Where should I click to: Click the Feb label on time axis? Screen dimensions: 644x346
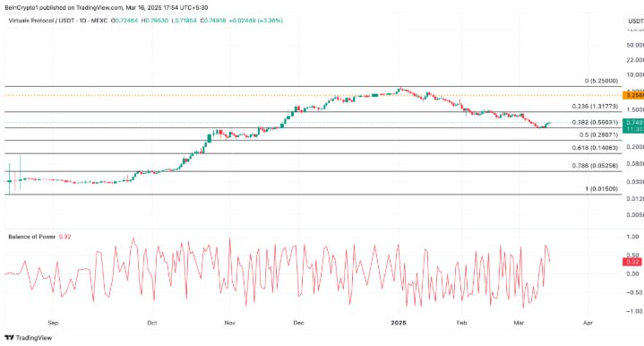pyautogui.click(x=461, y=323)
